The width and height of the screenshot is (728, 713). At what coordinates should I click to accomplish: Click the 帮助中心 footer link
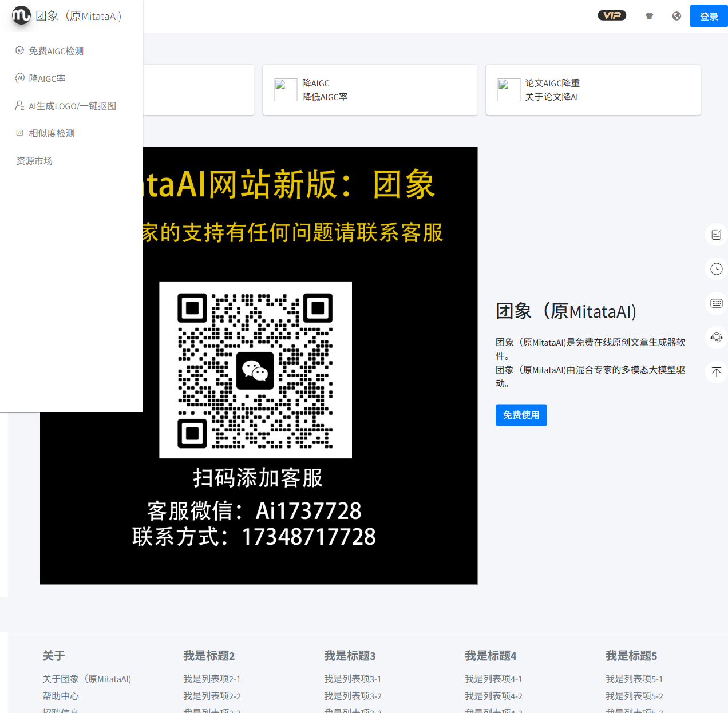point(61,696)
